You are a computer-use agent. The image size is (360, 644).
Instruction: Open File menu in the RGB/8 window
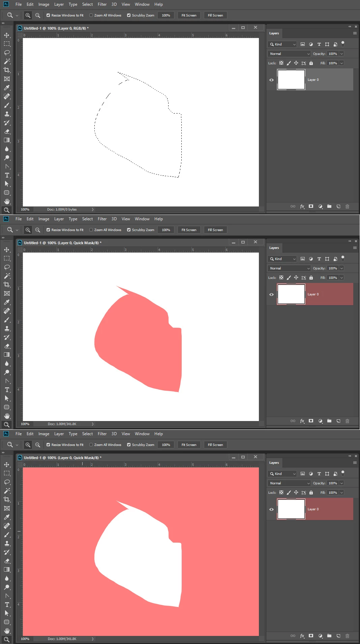click(19, 4)
